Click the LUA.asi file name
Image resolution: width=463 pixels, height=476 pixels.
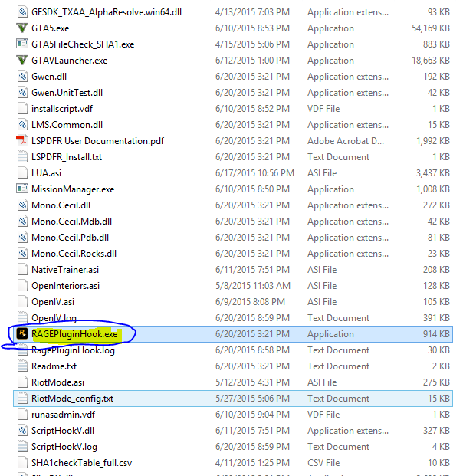click(47, 173)
